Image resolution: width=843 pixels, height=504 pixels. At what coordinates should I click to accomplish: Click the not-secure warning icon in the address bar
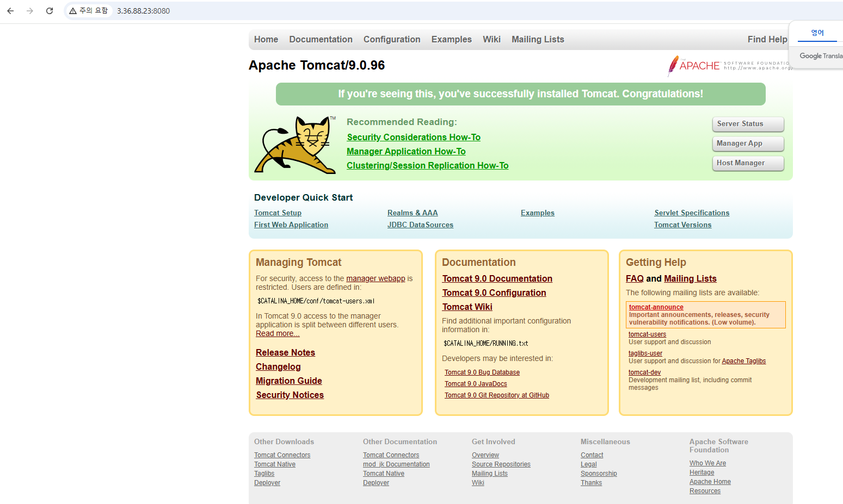pyautogui.click(x=72, y=11)
